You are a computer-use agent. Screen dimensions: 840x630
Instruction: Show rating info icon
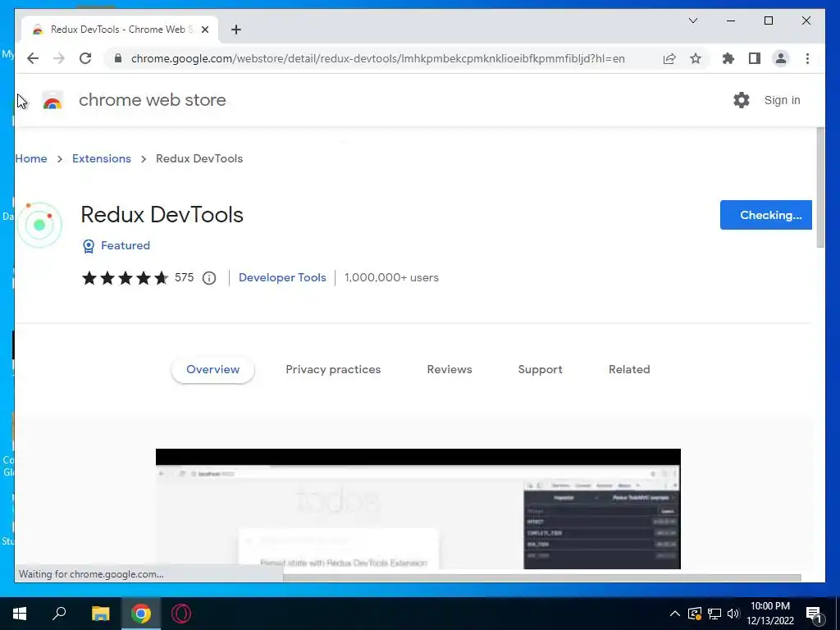[209, 277]
